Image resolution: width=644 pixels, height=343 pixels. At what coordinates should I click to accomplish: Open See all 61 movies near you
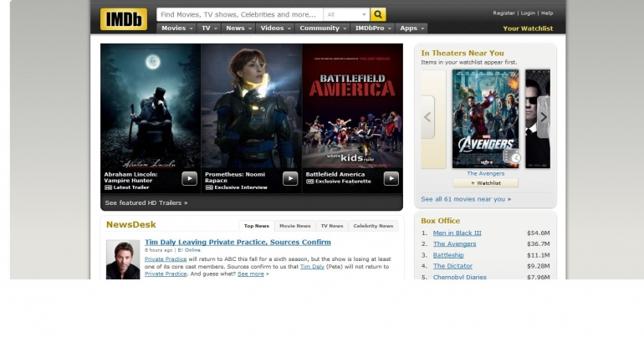point(466,199)
